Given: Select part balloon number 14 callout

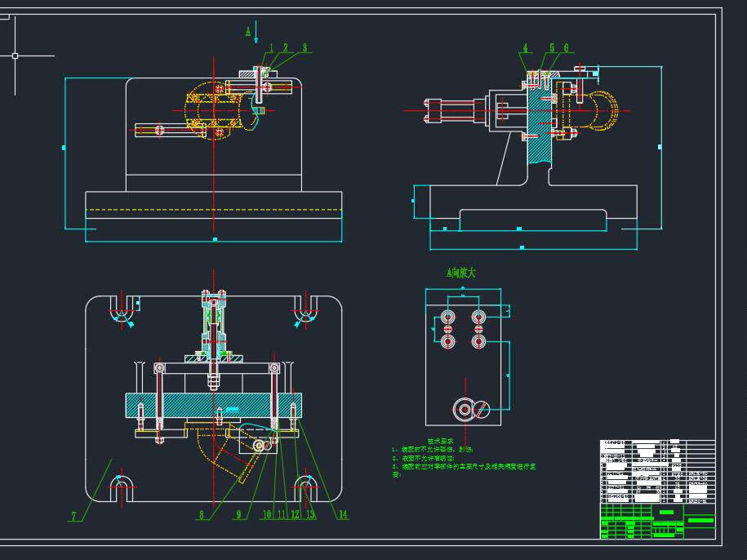Looking at the screenshot, I should [344, 514].
